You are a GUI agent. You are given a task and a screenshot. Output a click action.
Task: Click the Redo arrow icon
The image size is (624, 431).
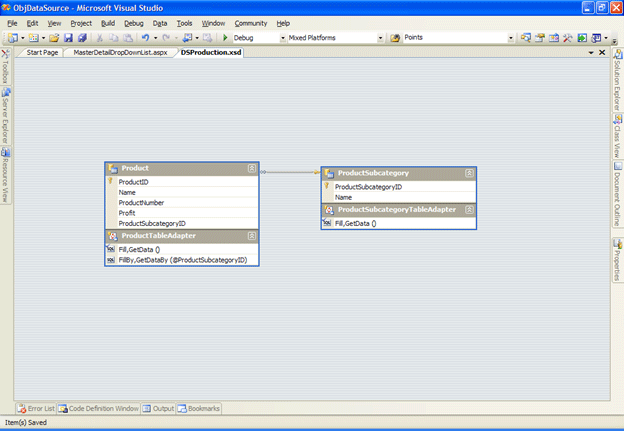pos(166,38)
